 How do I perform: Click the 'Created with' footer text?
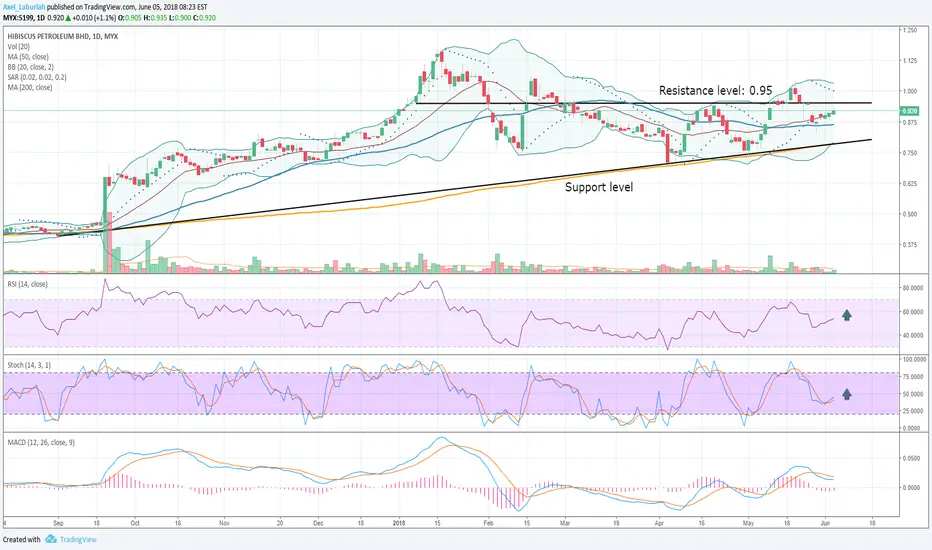coord(21,539)
